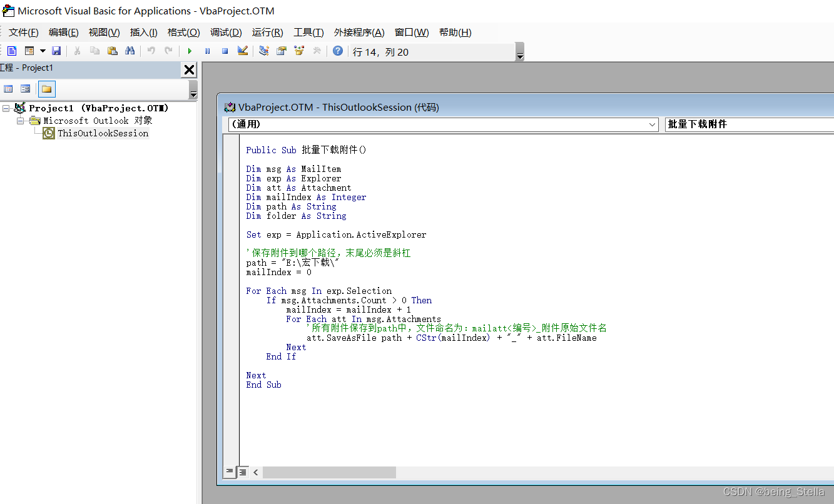Collapse the Project1 (VbaProject.OTM) tree node
The width and height of the screenshot is (834, 504).
pyautogui.click(x=6, y=108)
